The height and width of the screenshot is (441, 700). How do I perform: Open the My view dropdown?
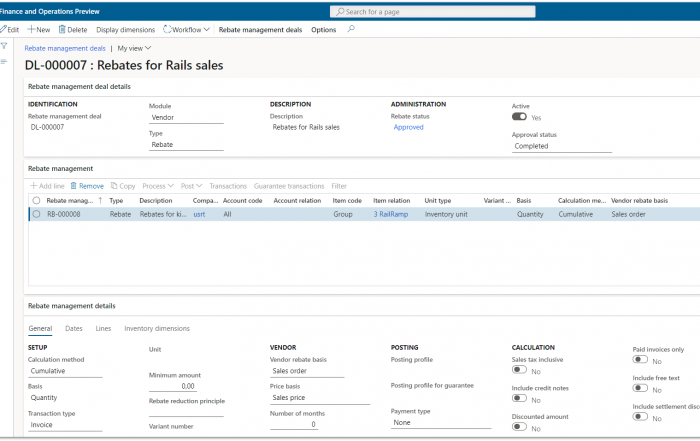coord(134,48)
